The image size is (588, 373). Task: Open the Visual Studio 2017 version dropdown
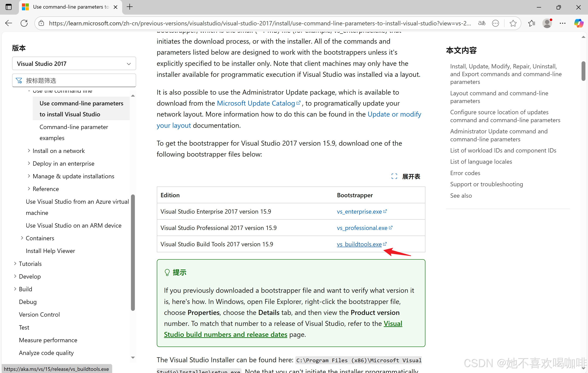74,63
